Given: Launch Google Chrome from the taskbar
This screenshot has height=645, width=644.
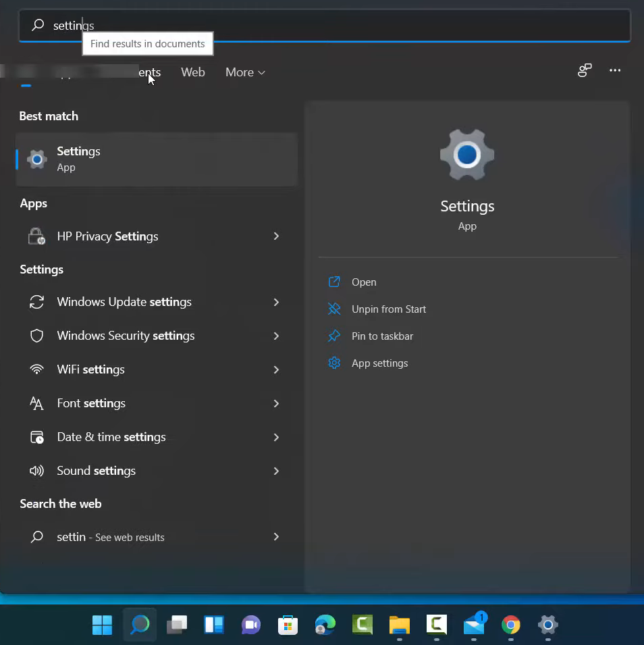Looking at the screenshot, I should click(x=511, y=625).
